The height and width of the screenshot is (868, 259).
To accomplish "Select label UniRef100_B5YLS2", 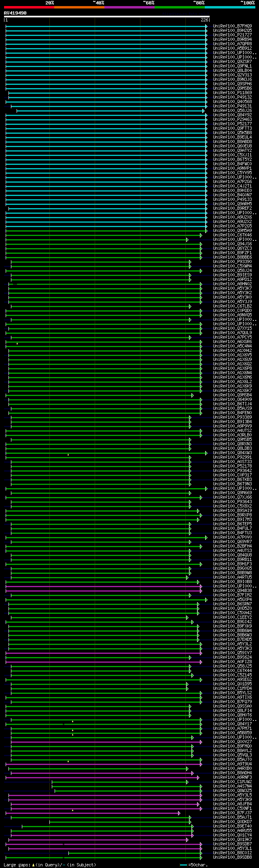I will [232, 693].
